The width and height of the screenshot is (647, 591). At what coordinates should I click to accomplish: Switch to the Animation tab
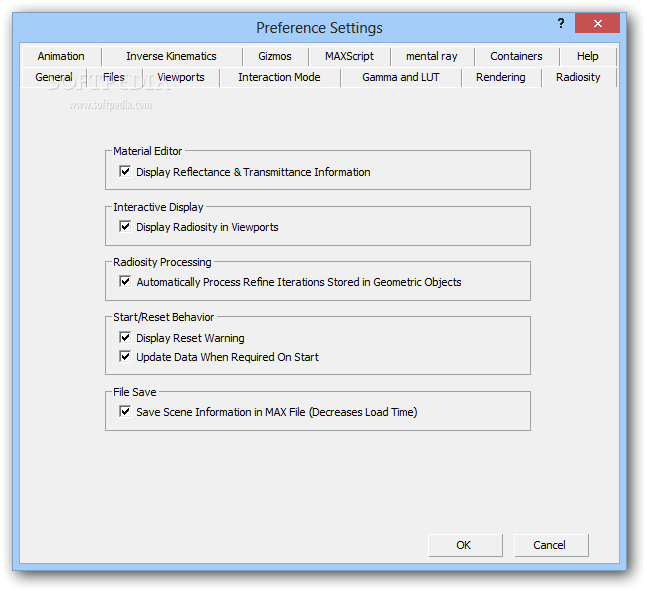pyautogui.click(x=61, y=56)
